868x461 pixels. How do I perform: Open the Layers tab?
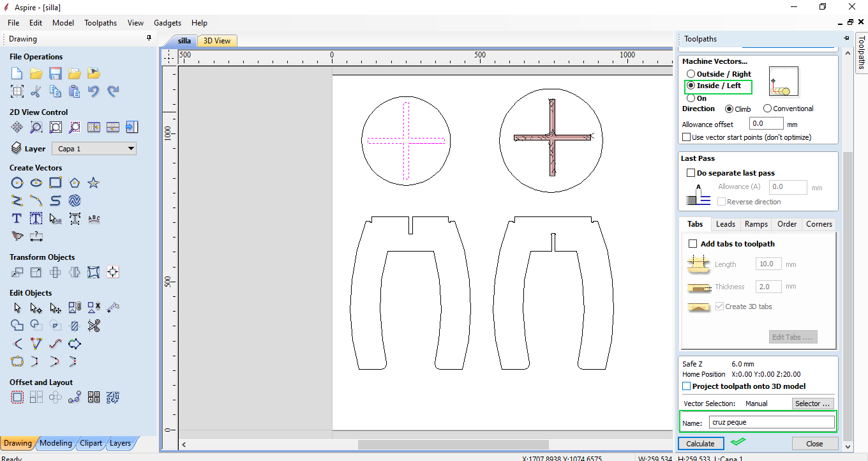click(120, 443)
